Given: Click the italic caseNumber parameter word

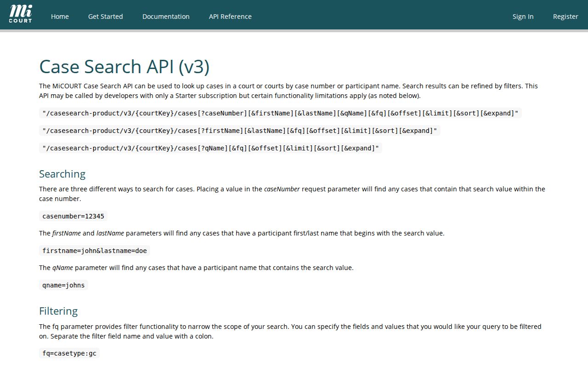Looking at the screenshot, I should coord(282,189).
